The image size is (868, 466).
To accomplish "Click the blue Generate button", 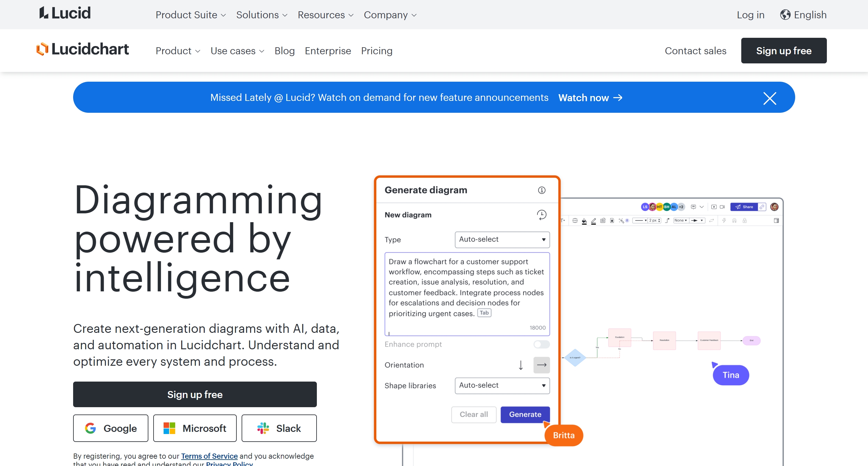I will (525, 414).
